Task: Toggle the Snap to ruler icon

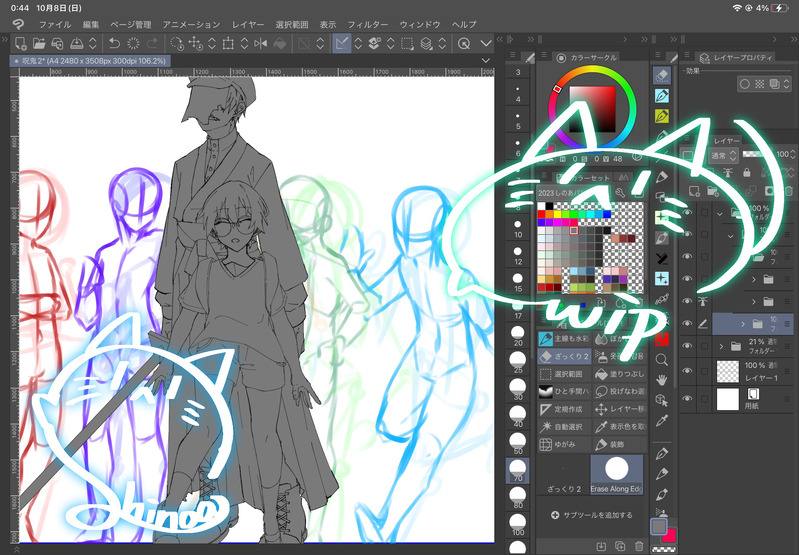Action: click(342, 44)
